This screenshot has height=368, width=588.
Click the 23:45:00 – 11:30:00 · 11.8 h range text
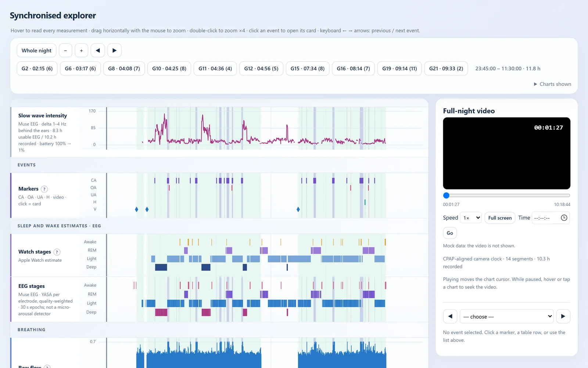(508, 68)
